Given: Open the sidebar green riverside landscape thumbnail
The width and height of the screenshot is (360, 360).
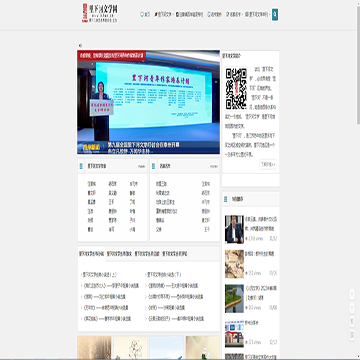Looking at the screenshot, I should click(x=234, y=299).
